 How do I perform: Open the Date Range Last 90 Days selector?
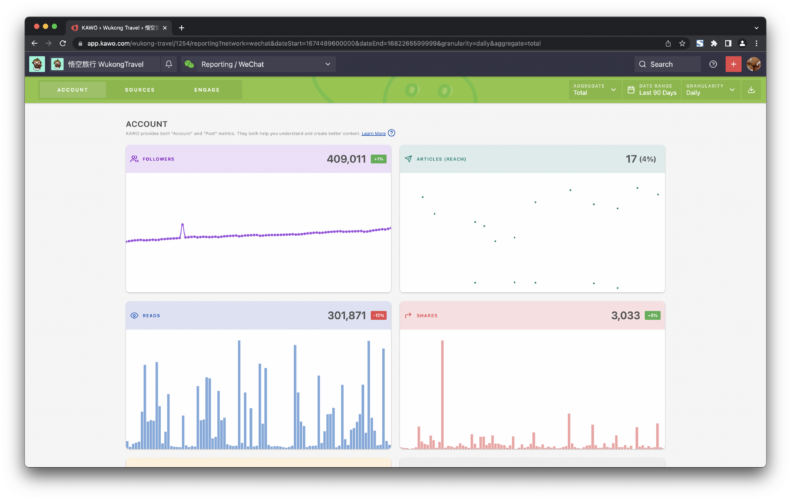(x=655, y=90)
